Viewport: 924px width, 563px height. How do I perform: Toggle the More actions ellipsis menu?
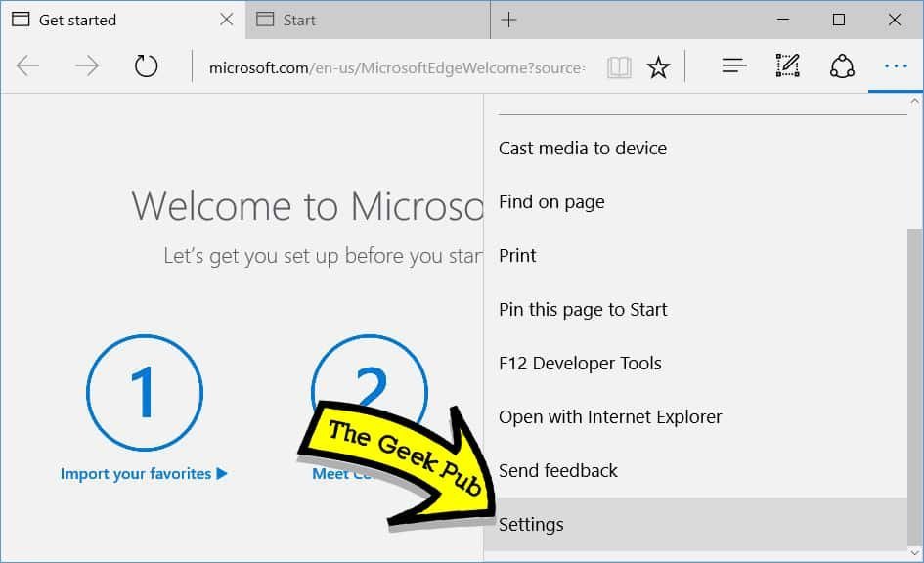pyautogui.click(x=896, y=65)
